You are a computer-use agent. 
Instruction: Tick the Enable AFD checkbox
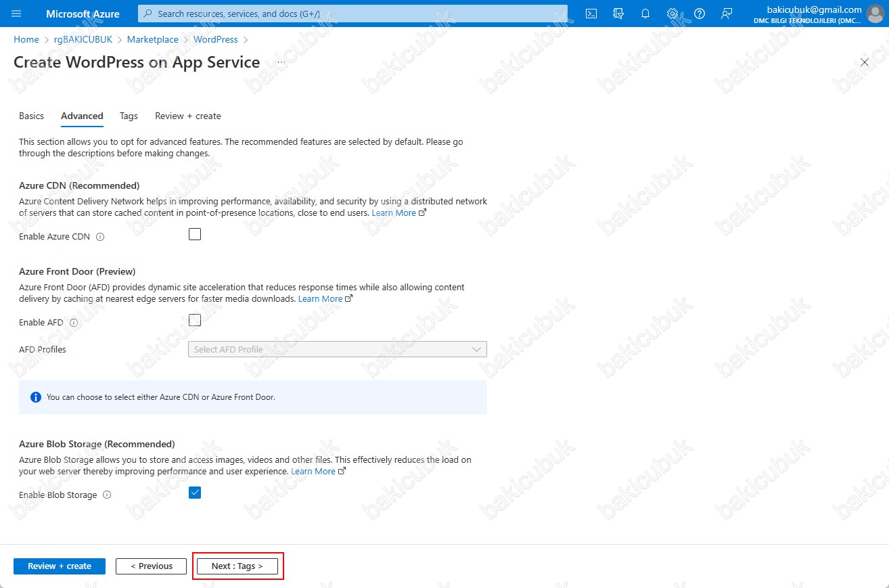coord(195,320)
